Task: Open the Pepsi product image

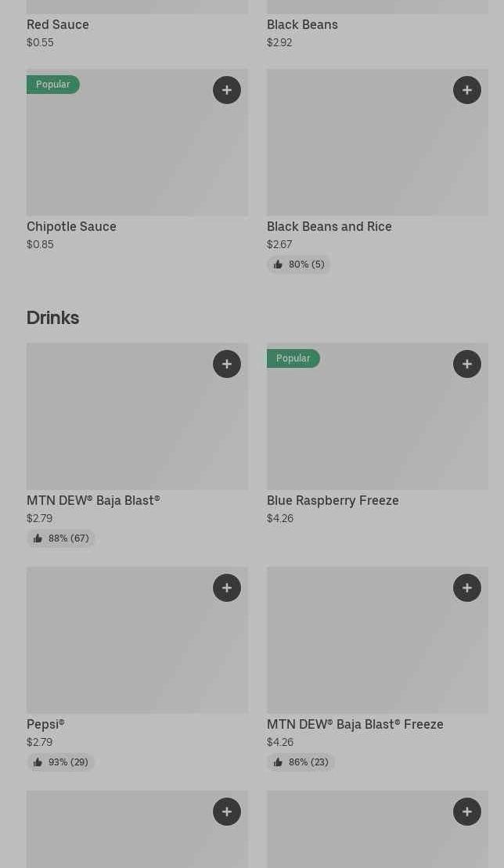Action: [x=137, y=650]
